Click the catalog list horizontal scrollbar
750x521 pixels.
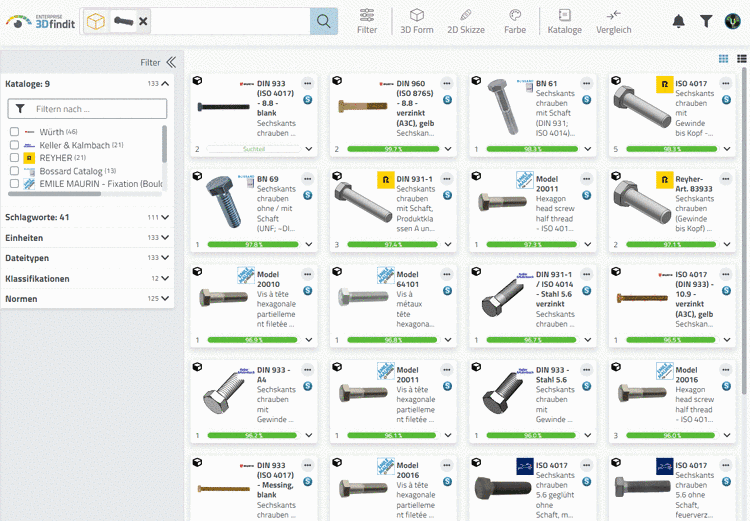[55, 194]
